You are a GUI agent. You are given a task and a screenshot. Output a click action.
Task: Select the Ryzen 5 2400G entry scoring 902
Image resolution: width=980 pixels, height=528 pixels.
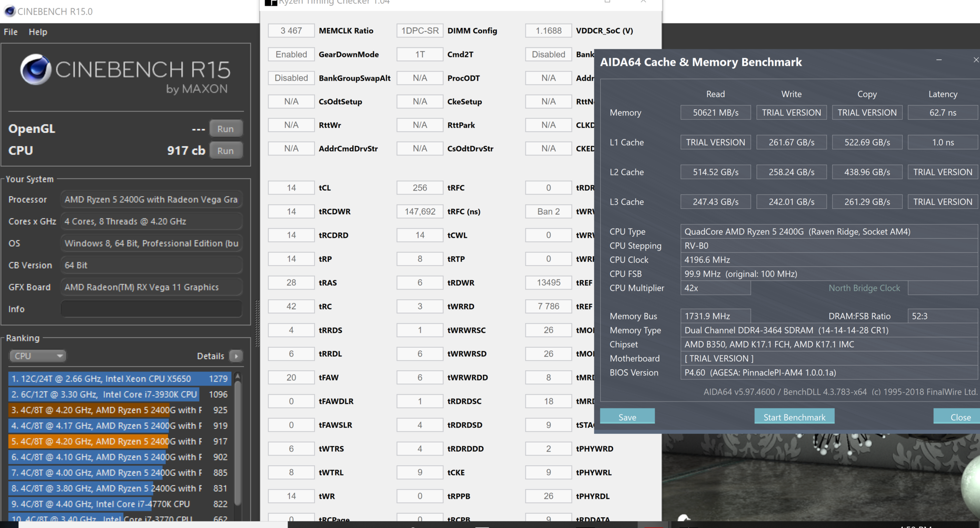(120, 457)
